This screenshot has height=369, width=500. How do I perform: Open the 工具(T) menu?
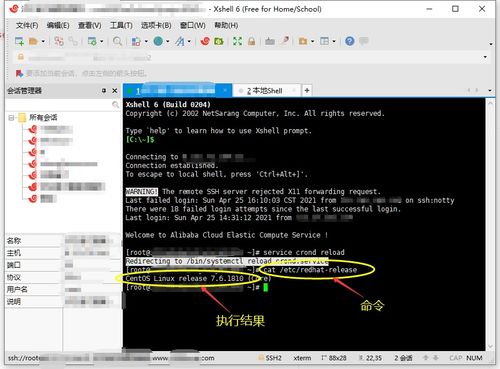[121, 25]
